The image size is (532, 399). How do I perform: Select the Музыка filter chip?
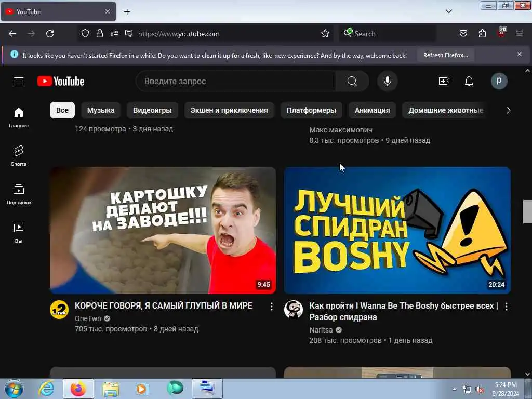click(x=101, y=110)
